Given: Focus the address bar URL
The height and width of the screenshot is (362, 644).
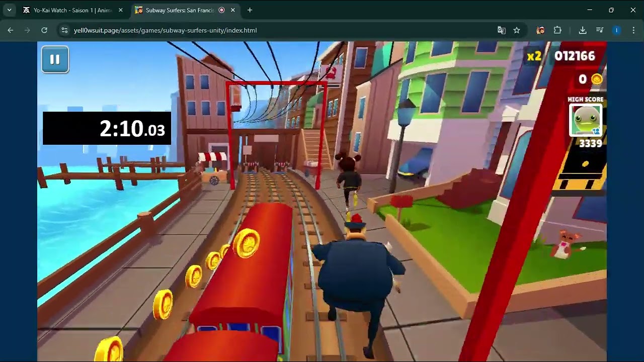Looking at the screenshot, I should tap(165, 30).
